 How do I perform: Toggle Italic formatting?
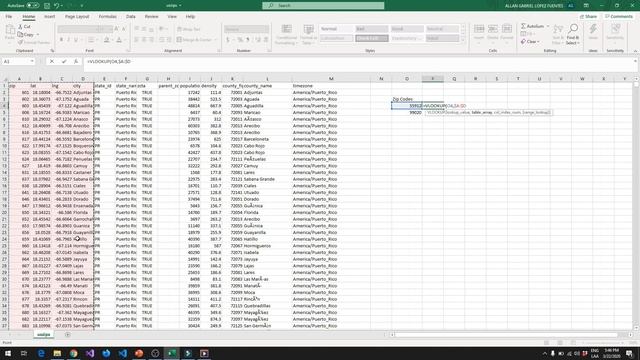[x=69, y=40]
